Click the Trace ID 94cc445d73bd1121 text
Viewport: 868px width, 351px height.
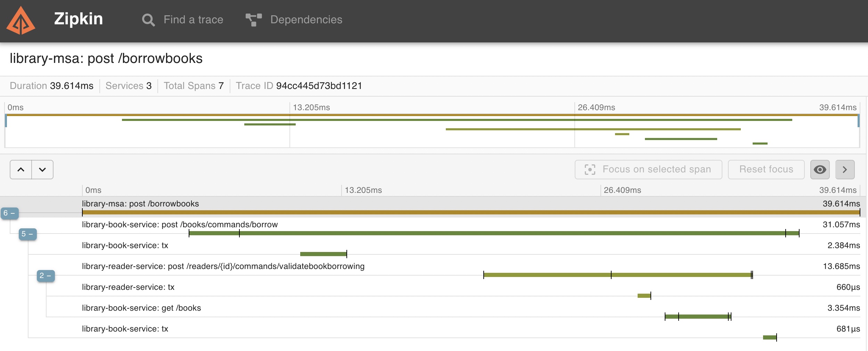point(299,86)
